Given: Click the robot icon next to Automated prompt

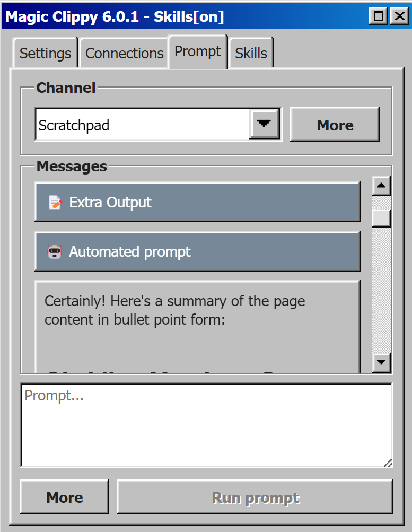Looking at the screenshot, I should pos(55,252).
